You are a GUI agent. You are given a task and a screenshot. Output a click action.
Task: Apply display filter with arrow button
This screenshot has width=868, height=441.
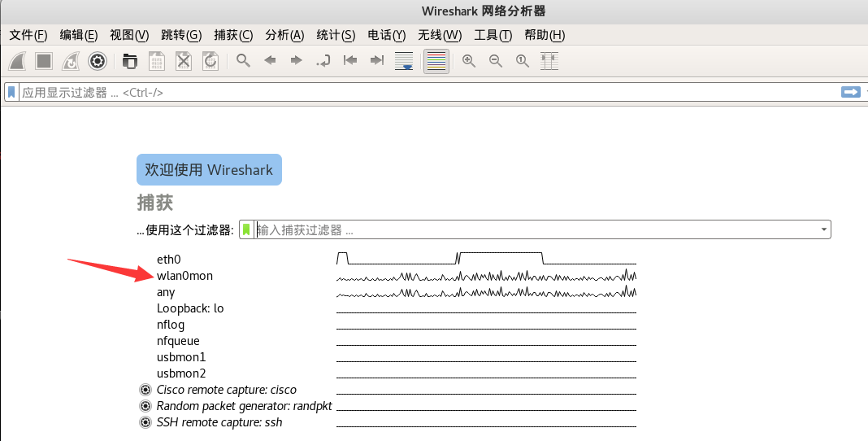850,93
